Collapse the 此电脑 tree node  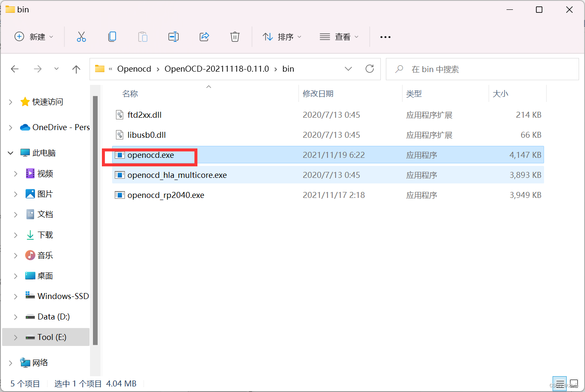(11, 153)
